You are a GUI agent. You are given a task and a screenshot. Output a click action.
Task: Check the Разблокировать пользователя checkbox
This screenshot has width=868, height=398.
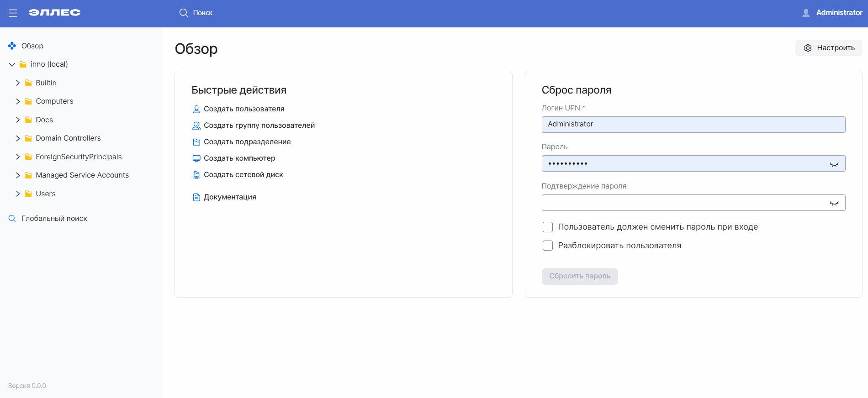pos(547,246)
